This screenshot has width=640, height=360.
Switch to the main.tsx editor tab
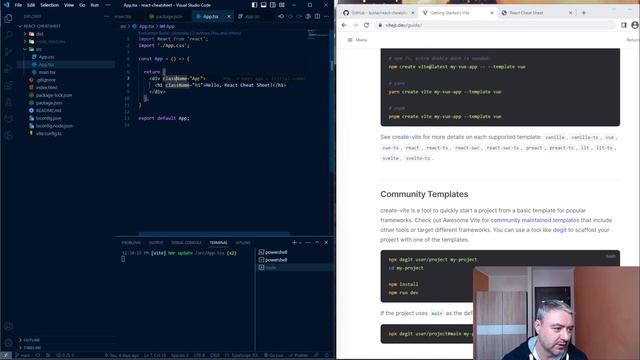pyautogui.click(x=123, y=16)
